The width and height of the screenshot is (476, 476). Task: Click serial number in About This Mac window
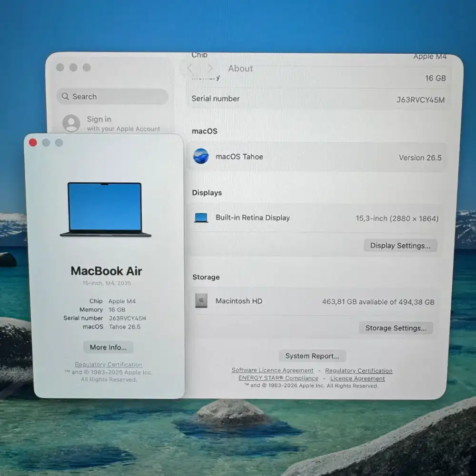pos(128,318)
